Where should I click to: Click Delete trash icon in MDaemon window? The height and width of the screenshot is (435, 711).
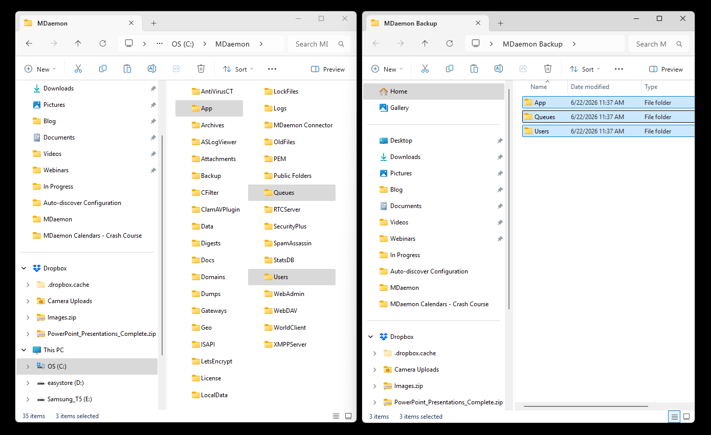(201, 69)
